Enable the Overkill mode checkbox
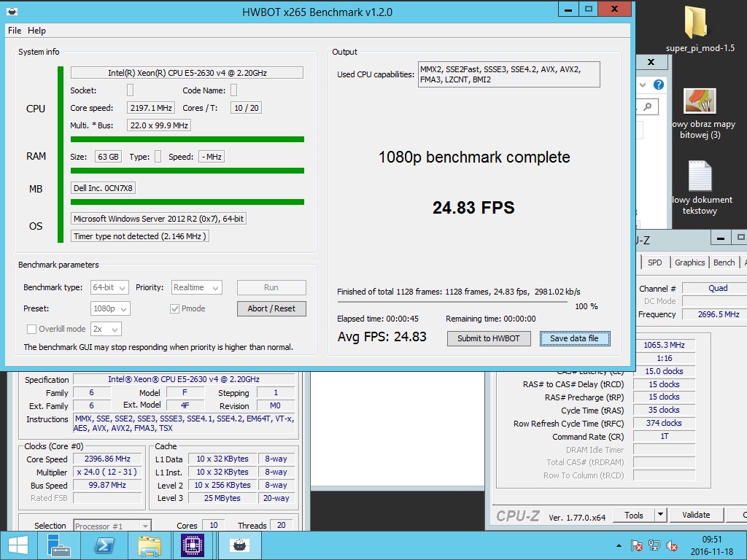 (31, 329)
